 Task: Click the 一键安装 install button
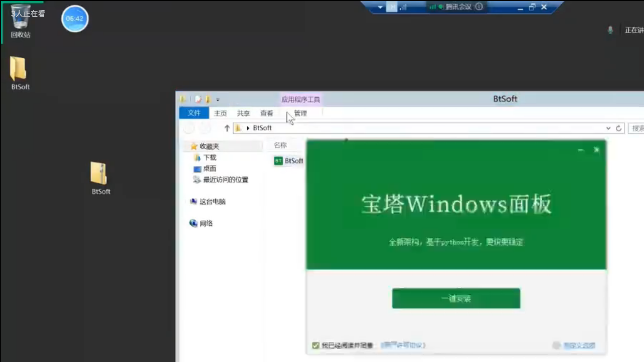pos(456,298)
